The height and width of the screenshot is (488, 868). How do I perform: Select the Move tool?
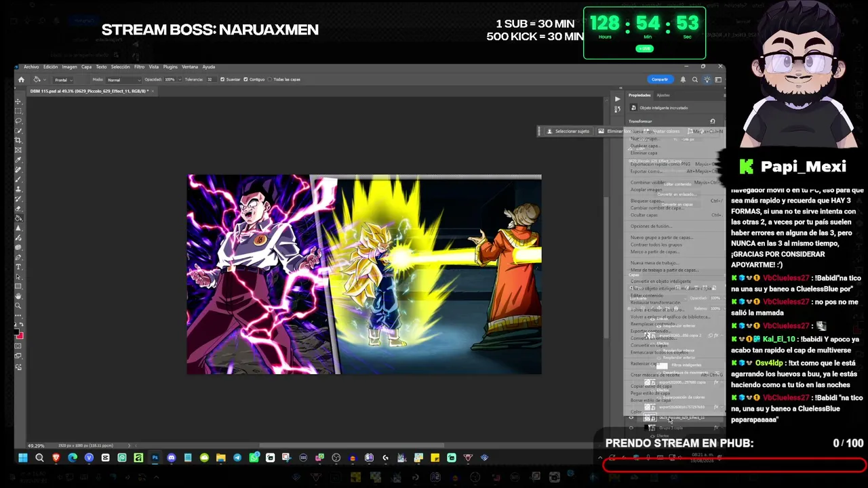coord(18,102)
